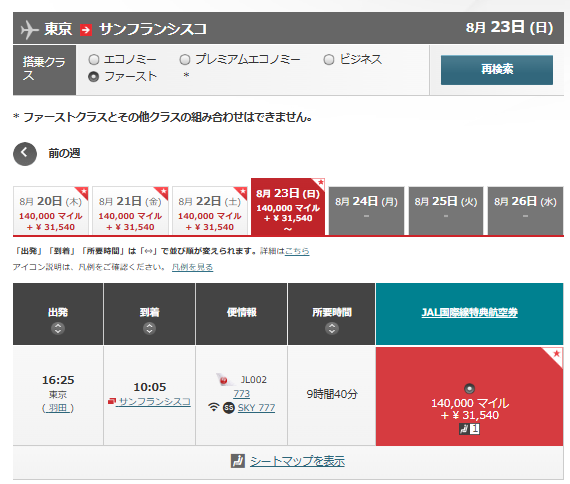Click the 再検索 button
570x484 pixels.
click(497, 70)
